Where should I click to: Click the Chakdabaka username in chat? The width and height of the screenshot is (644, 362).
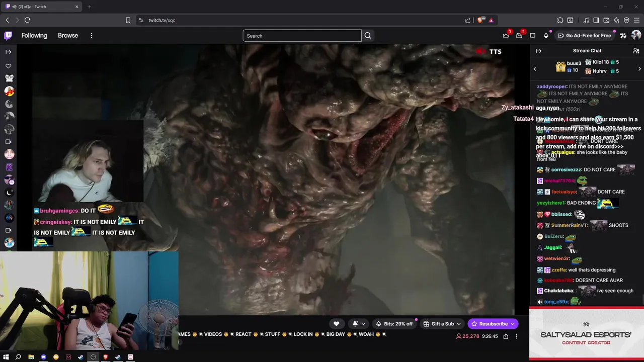pos(559,291)
